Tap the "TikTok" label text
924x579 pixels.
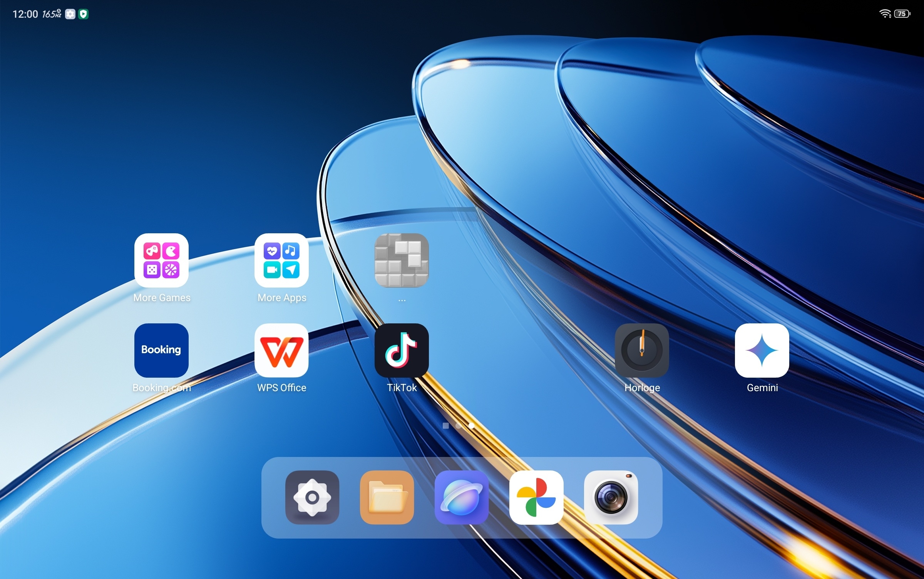402,388
